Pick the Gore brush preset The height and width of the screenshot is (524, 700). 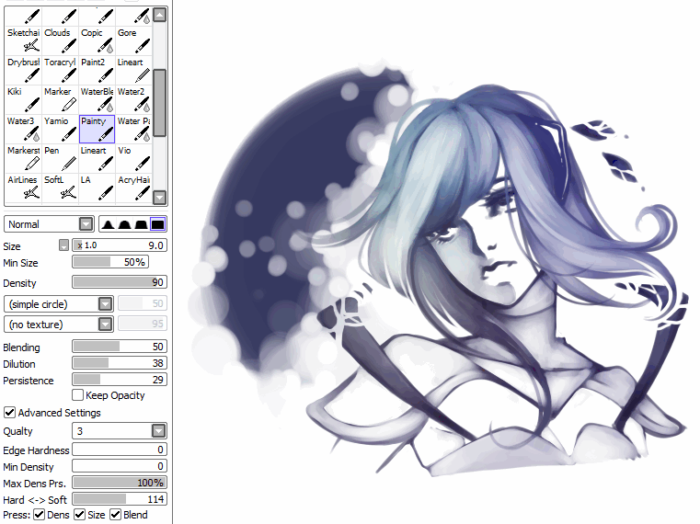click(133, 40)
